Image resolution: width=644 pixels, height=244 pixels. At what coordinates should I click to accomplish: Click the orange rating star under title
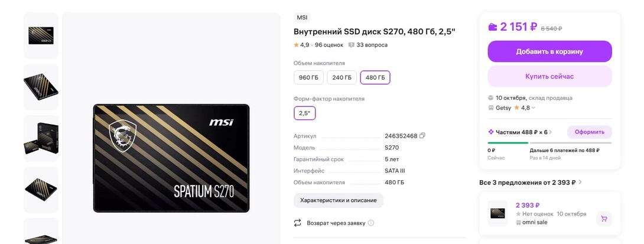[x=297, y=45]
